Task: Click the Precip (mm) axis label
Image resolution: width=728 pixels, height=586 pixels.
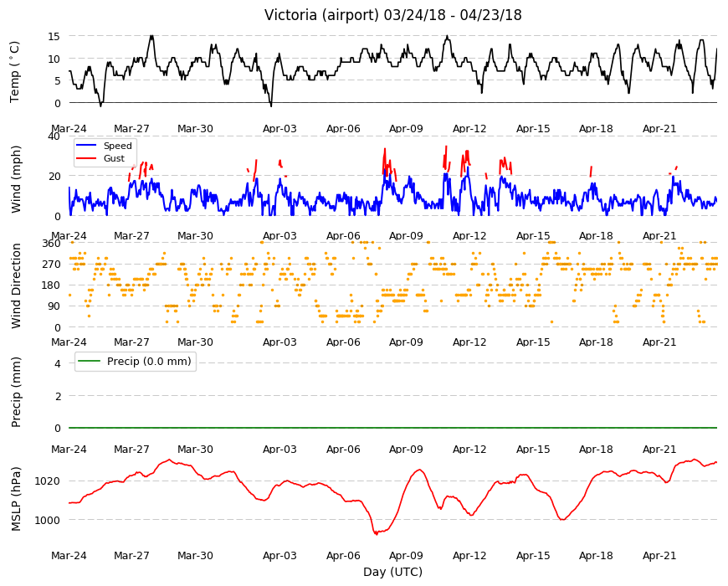Action: point(16,392)
